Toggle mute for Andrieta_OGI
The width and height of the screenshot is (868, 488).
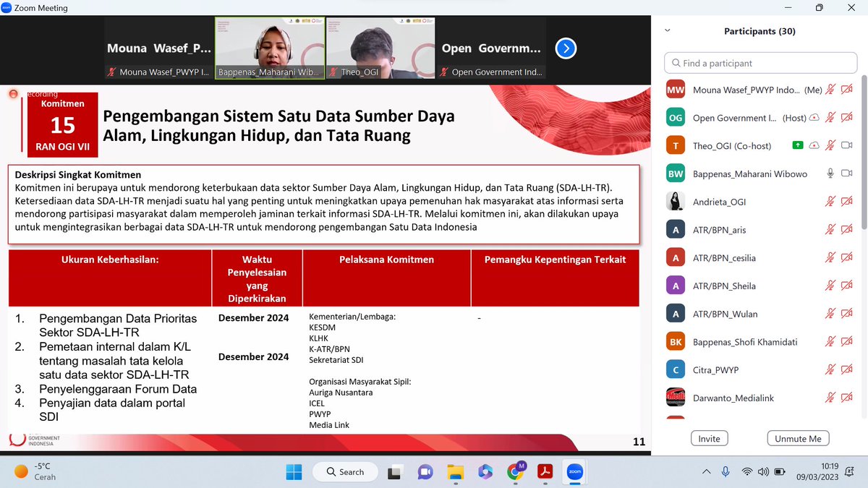point(832,201)
